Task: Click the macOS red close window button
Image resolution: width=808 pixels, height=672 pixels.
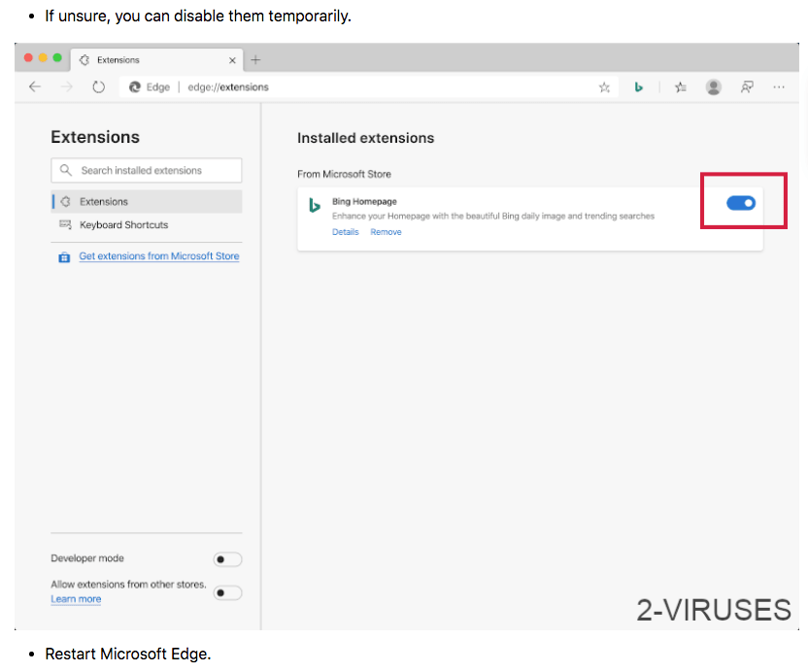Action: click(28, 57)
